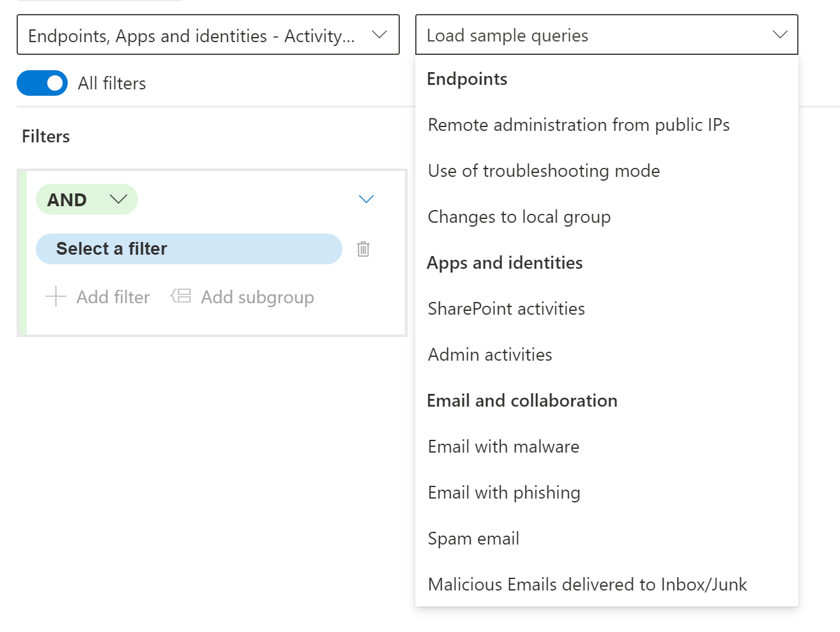The image size is (840, 632).
Task: Load Malicious Emails delivered to Inbox/Junk
Action: [x=587, y=585]
